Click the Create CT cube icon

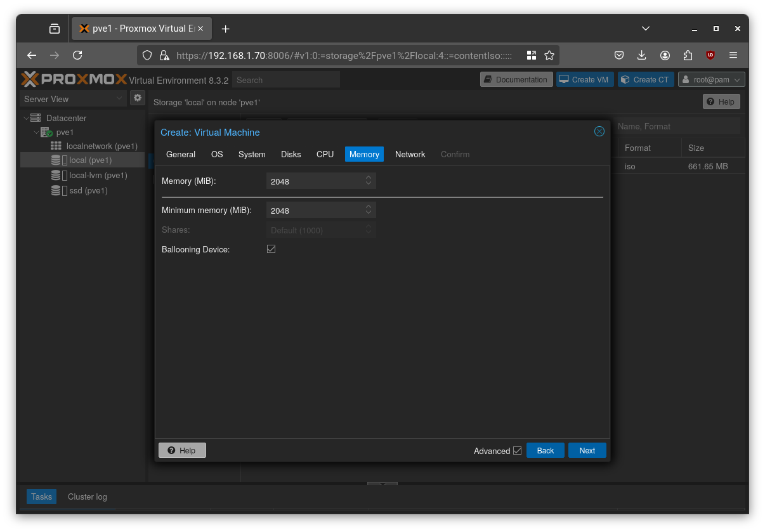626,79
